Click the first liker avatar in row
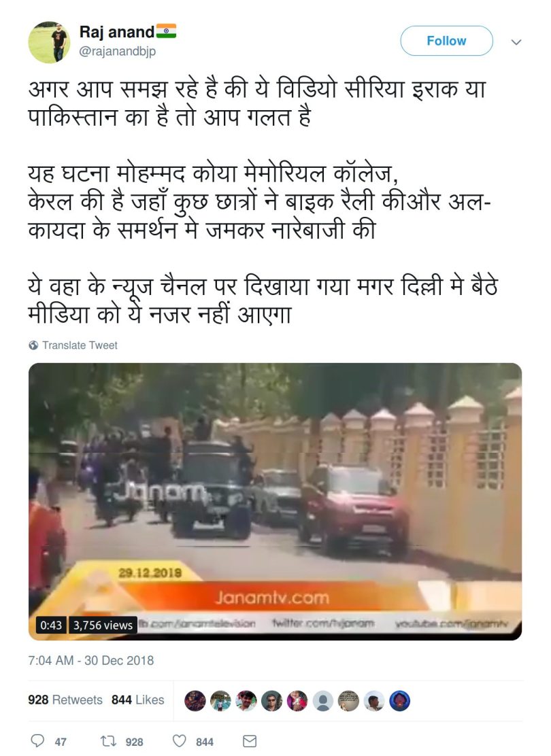The image size is (551, 756). [195, 700]
